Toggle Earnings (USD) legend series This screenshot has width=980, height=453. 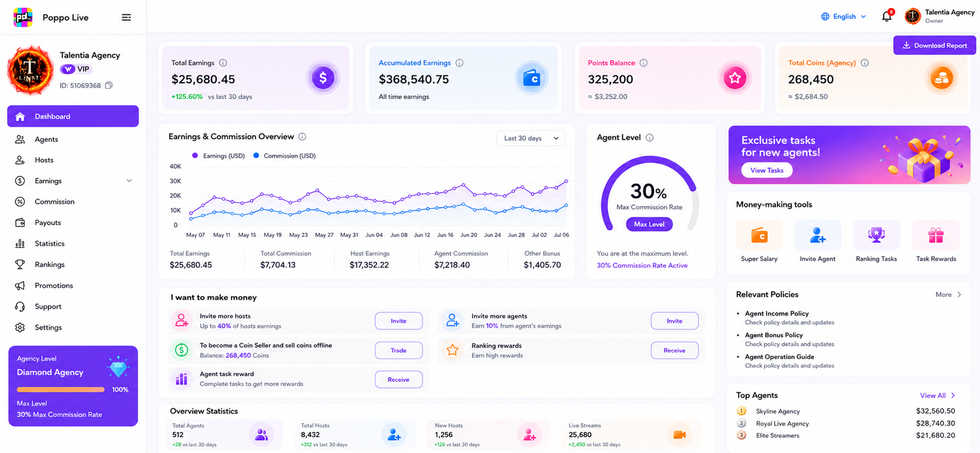click(219, 155)
